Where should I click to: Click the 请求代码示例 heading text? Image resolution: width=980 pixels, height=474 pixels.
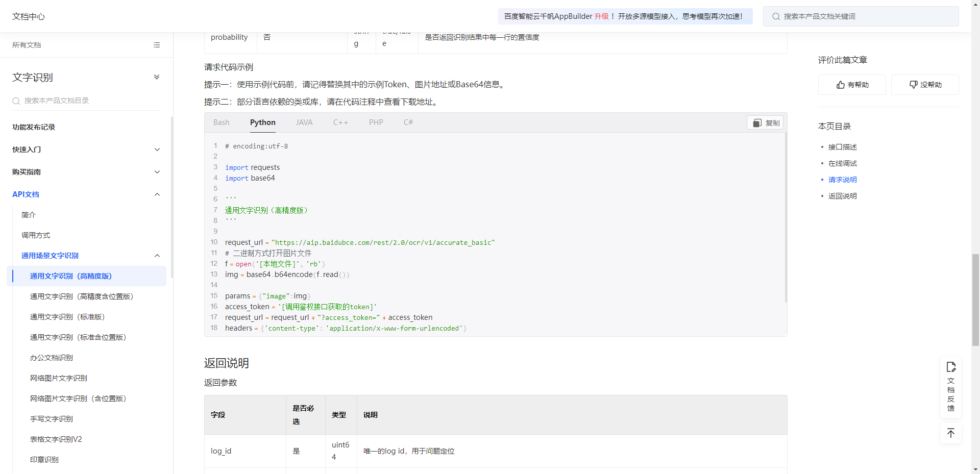pos(229,67)
